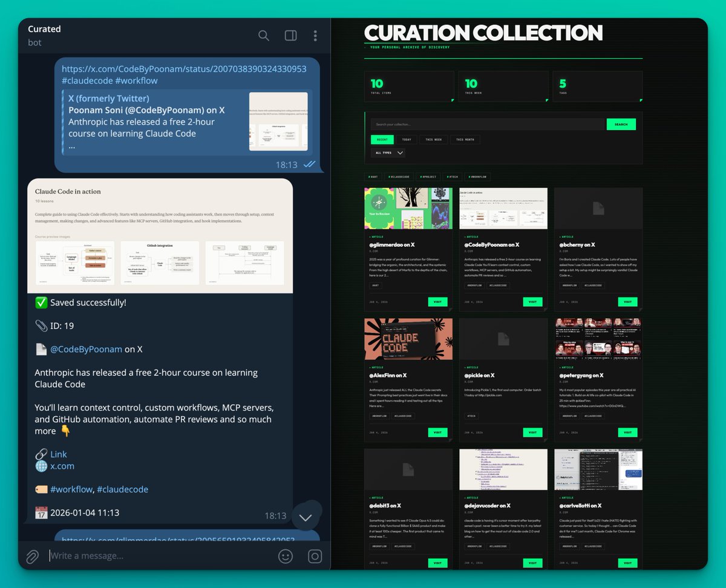
Task: Open chat search with the magnifier icon
Action: (264, 36)
